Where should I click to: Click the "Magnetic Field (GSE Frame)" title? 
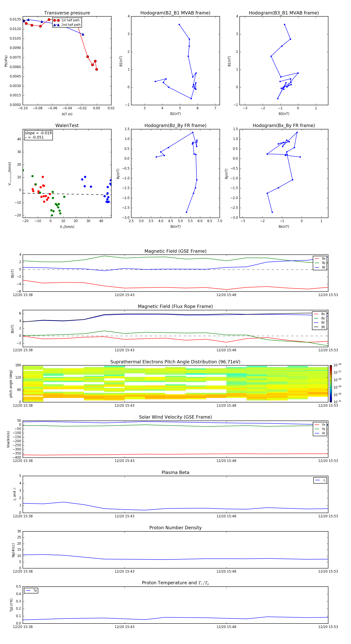175,251
